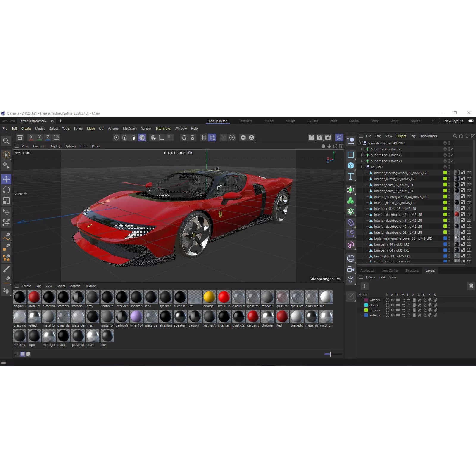Add a new layer with plus button
Image resolution: width=476 pixels, height=476 pixels.
click(x=365, y=286)
